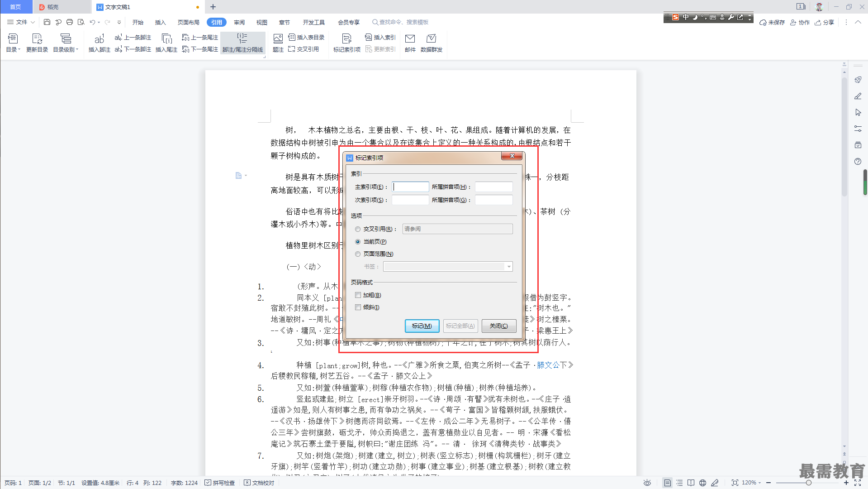Expand the 书签 bookmark dropdown
This screenshot has height=489, width=868.
[x=509, y=267]
